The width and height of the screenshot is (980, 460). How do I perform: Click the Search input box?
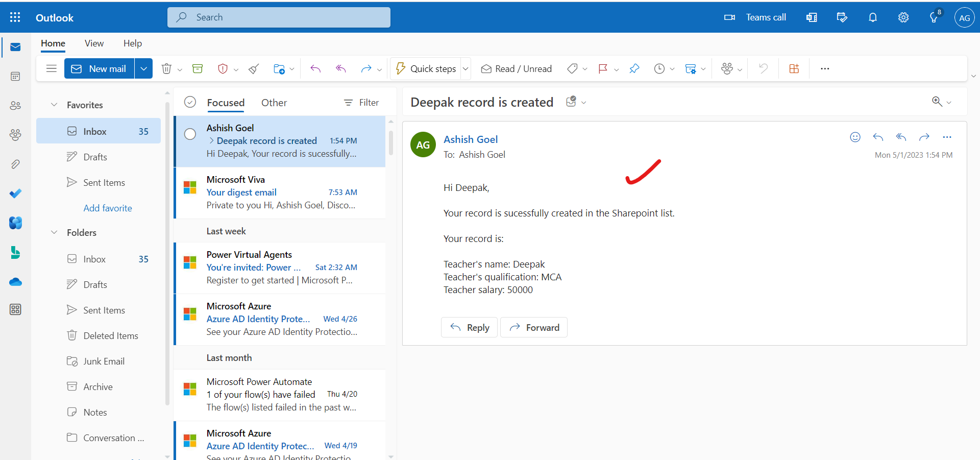coord(279,17)
